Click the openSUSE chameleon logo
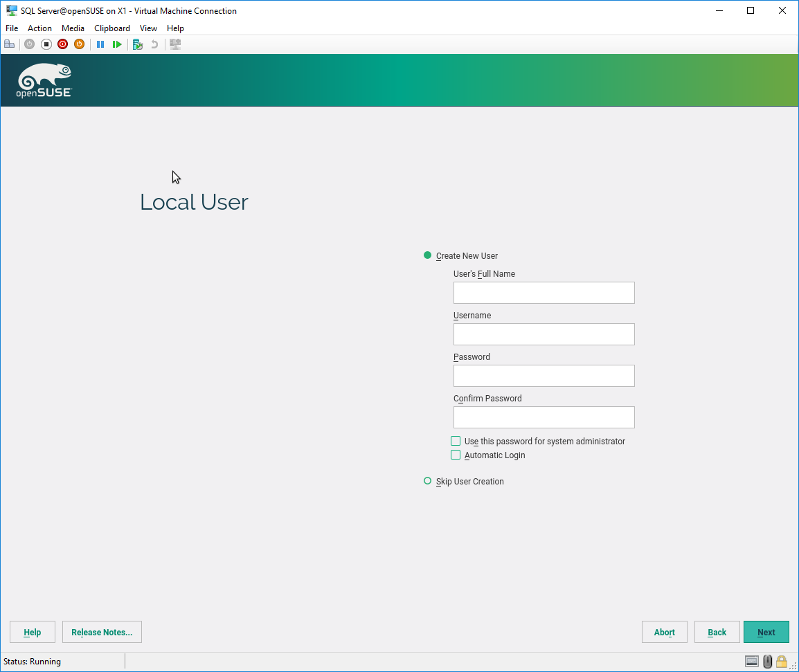Viewport: 799px width, 672px height. 44,80
